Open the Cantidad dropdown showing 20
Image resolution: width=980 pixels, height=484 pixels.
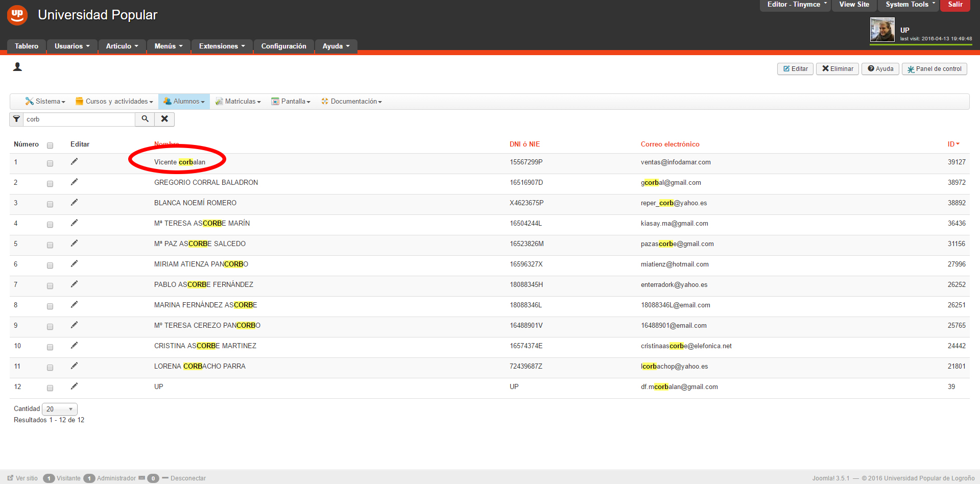click(60, 409)
